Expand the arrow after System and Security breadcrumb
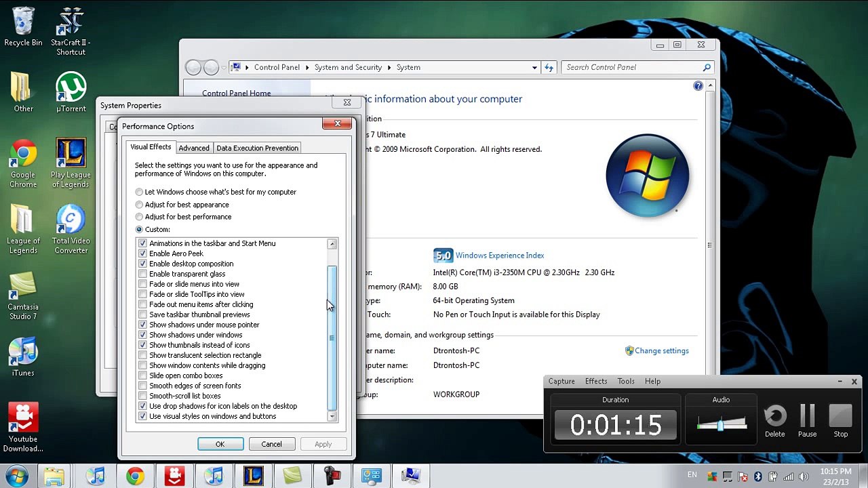Image resolution: width=868 pixels, height=488 pixels. click(x=389, y=67)
